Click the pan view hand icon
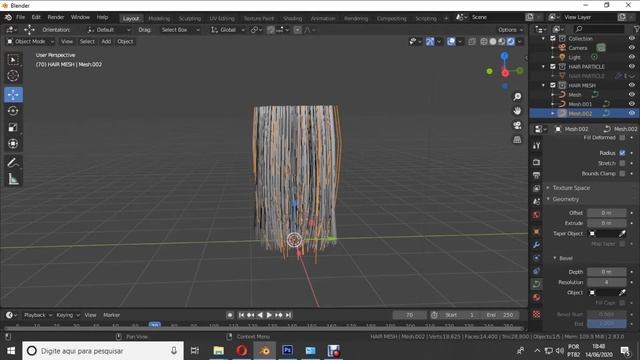Image resolution: width=640 pixels, height=360 pixels. 517,111
